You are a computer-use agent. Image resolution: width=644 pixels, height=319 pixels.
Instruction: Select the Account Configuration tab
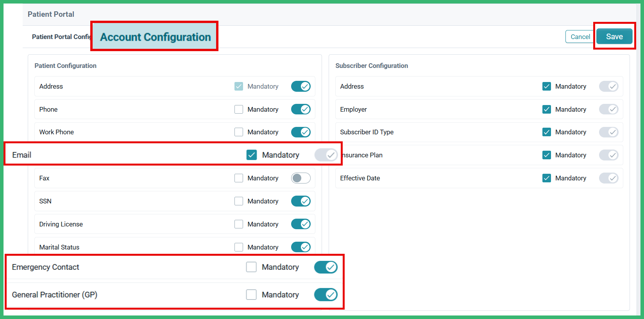[x=155, y=37]
